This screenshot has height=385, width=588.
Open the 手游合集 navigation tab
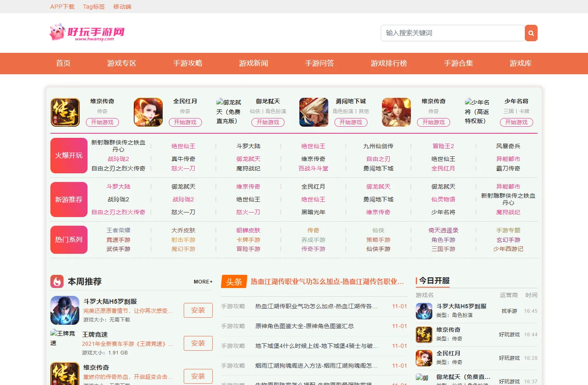459,63
